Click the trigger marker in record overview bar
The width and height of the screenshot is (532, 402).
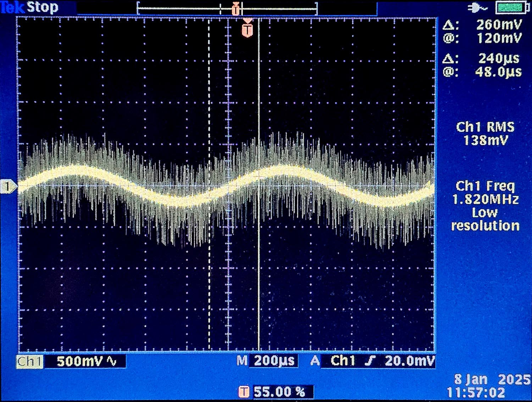(x=236, y=9)
